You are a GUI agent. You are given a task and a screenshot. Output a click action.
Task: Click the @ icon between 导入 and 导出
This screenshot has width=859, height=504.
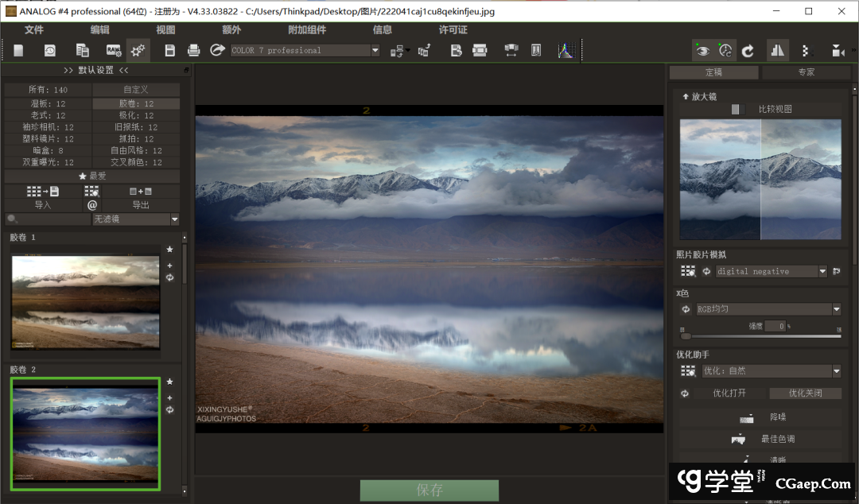click(92, 205)
